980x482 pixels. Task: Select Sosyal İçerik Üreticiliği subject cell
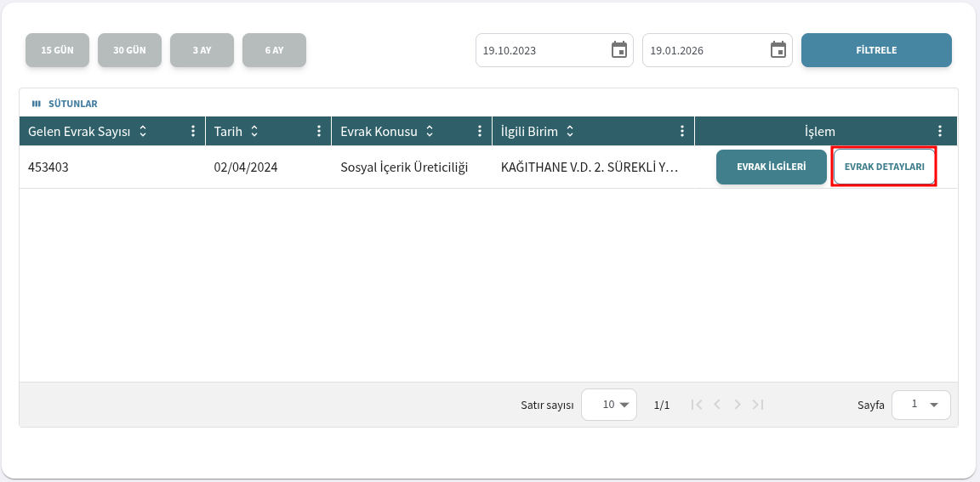pos(411,167)
